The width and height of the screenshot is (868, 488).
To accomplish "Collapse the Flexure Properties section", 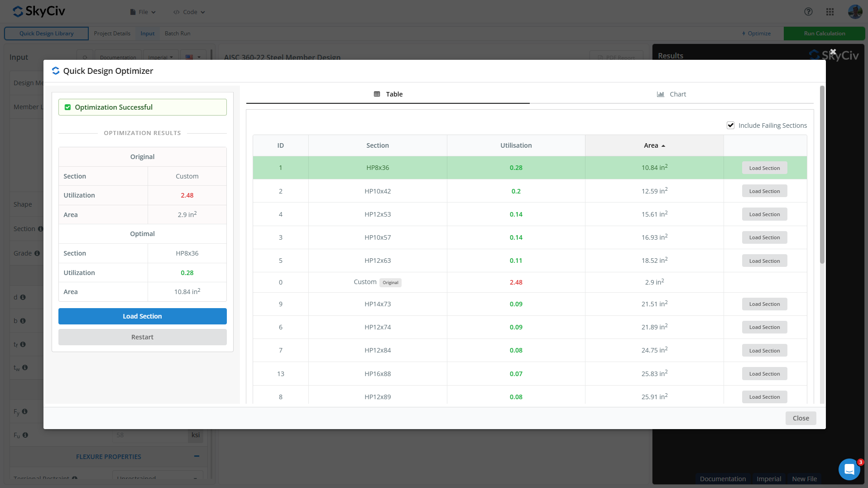I will [x=197, y=456].
